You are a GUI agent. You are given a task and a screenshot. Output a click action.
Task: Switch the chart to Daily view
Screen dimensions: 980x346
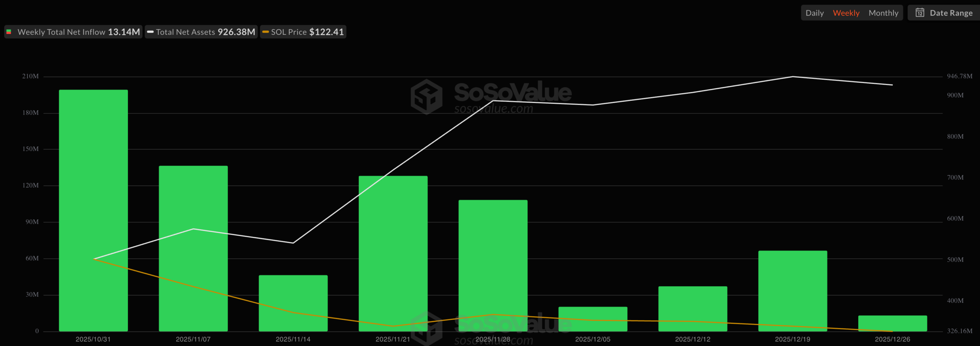click(x=814, y=13)
